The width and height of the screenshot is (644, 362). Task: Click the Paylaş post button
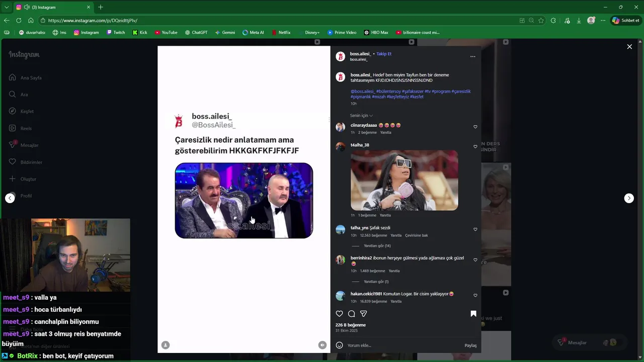pyautogui.click(x=470, y=345)
